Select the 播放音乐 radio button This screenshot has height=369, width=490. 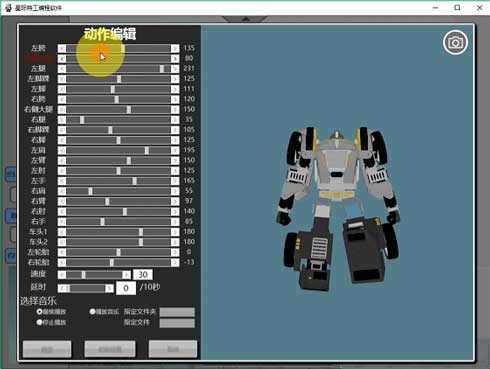point(92,312)
